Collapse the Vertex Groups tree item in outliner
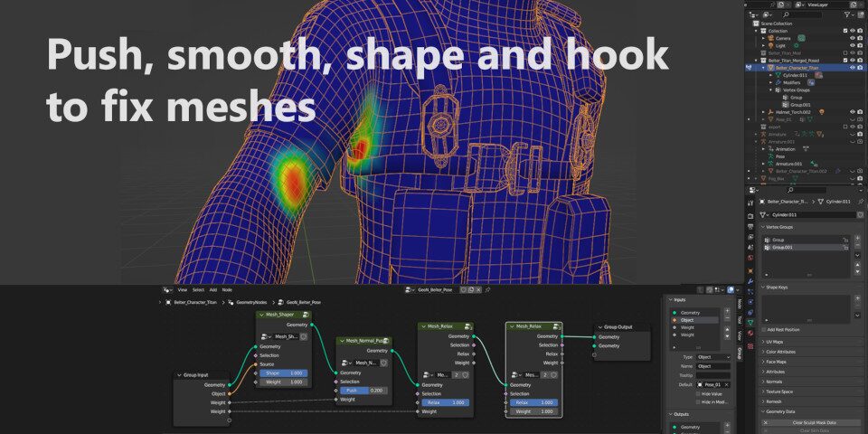The height and width of the screenshot is (434, 868). (769, 90)
